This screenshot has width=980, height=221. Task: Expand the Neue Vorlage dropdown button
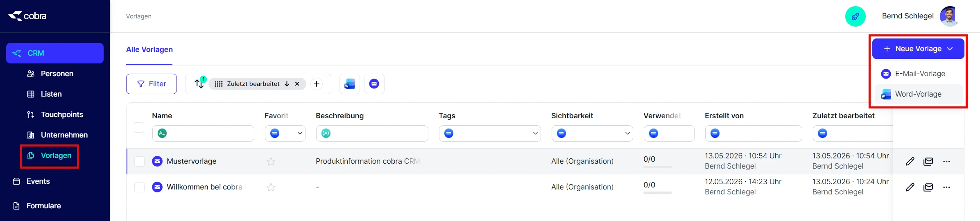pyautogui.click(x=918, y=49)
